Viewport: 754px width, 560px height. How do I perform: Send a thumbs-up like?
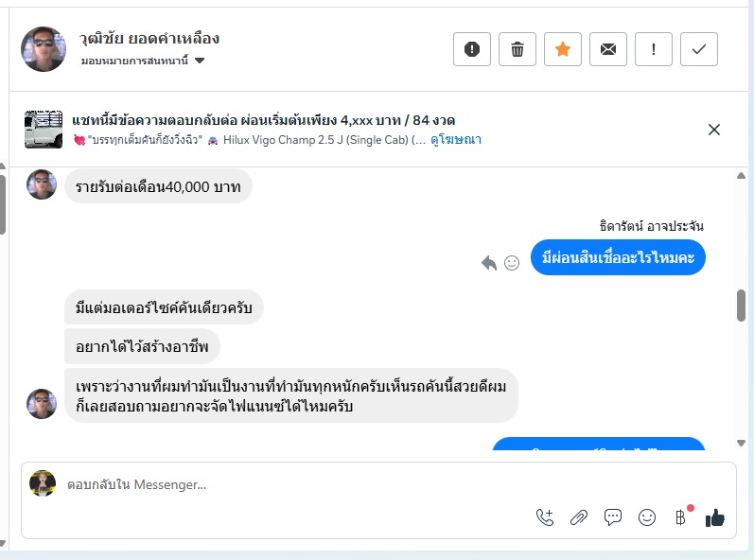[715, 517]
